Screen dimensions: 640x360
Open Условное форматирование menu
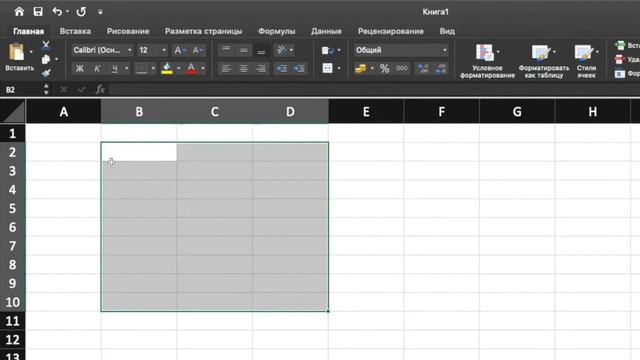click(x=487, y=61)
